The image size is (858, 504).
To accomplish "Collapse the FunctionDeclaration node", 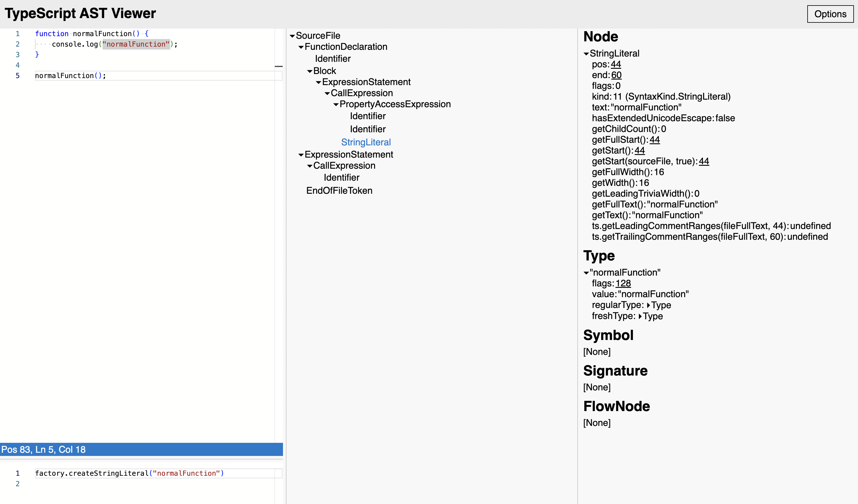I will [x=301, y=47].
